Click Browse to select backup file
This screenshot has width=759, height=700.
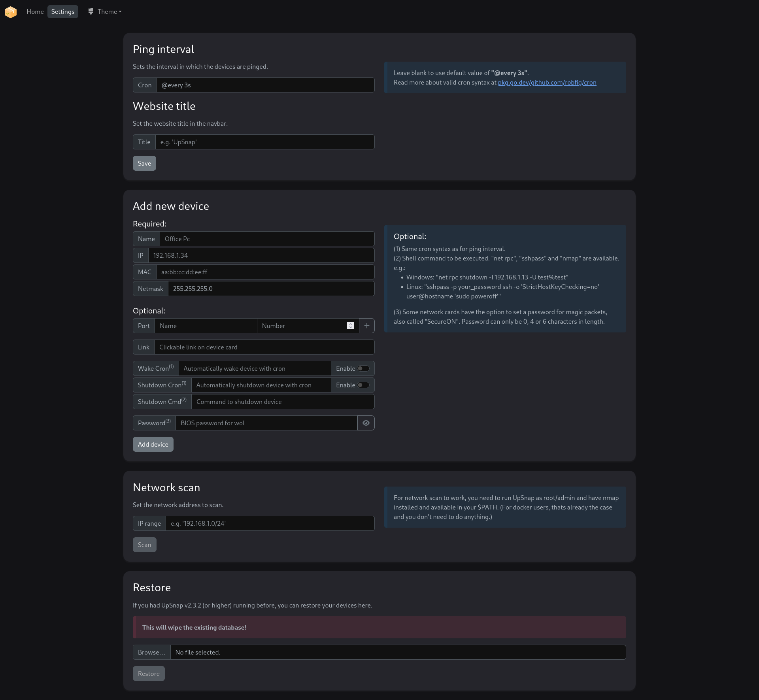tap(151, 652)
